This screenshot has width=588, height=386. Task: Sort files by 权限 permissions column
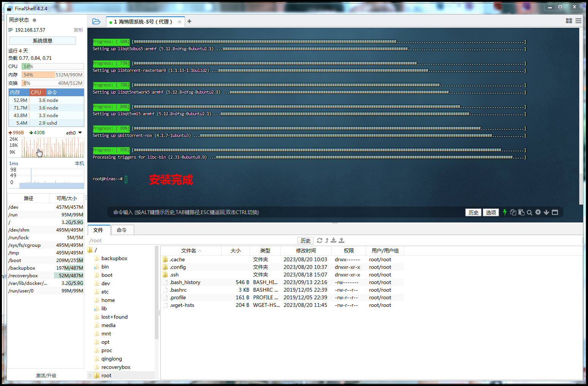pyautogui.click(x=349, y=251)
